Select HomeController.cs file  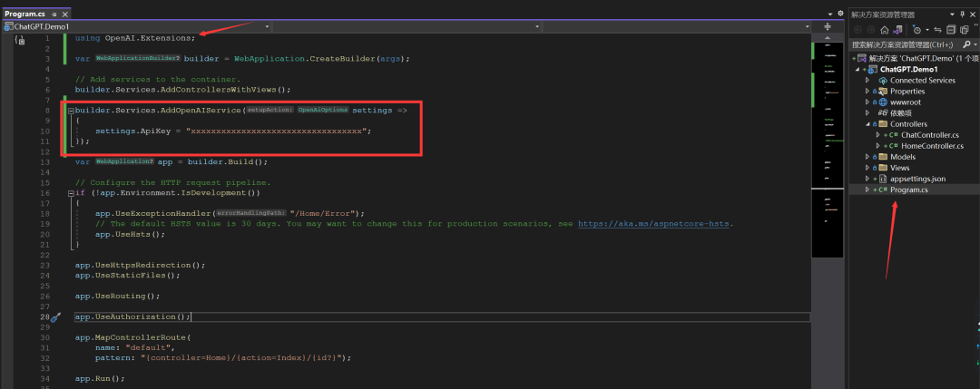(x=932, y=146)
